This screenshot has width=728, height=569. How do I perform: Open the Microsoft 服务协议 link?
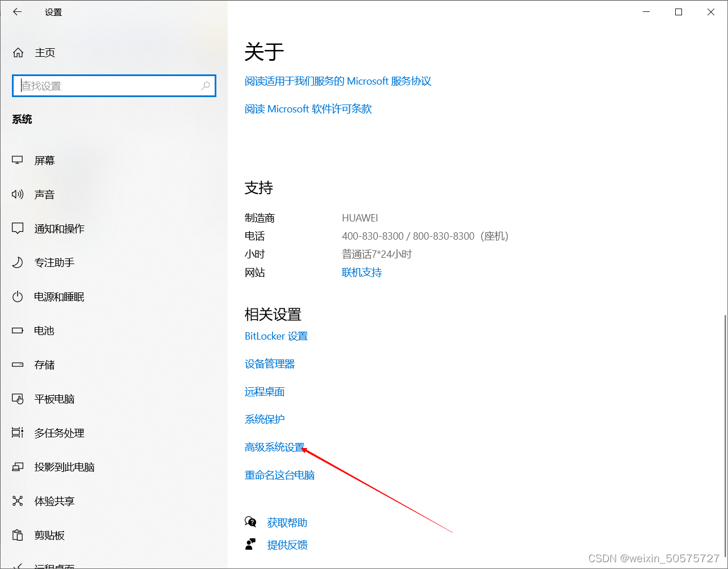point(338,81)
